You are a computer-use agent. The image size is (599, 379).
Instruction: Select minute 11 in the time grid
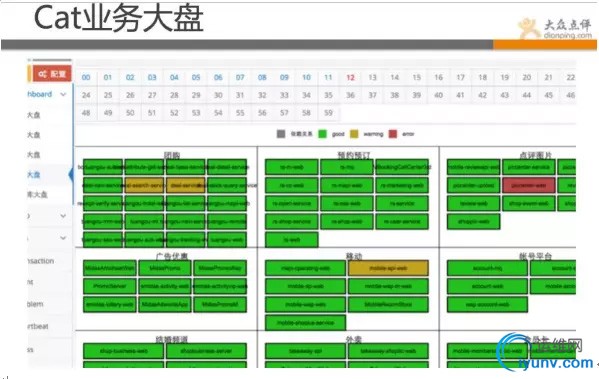(328, 78)
